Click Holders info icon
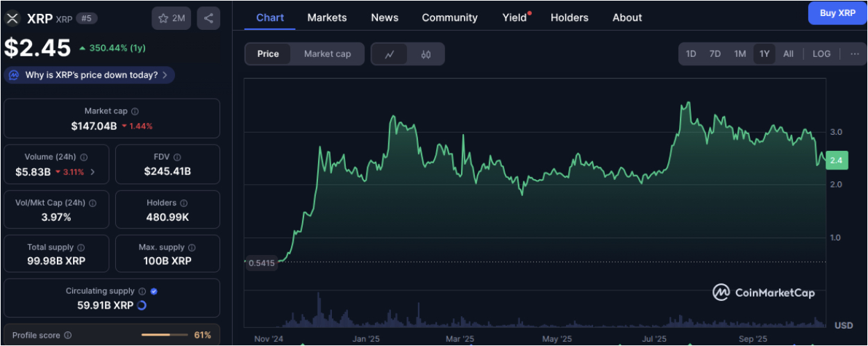The image size is (868, 346). point(183,204)
